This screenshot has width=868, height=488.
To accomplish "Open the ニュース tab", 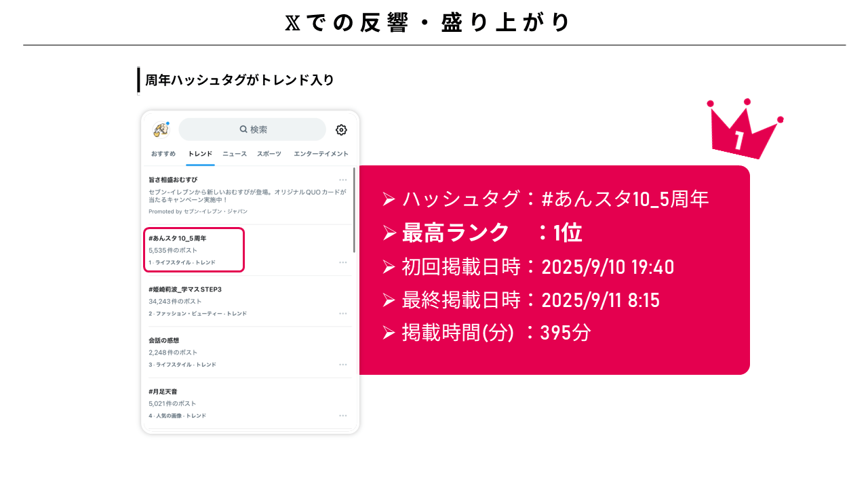I will (235, 154).
